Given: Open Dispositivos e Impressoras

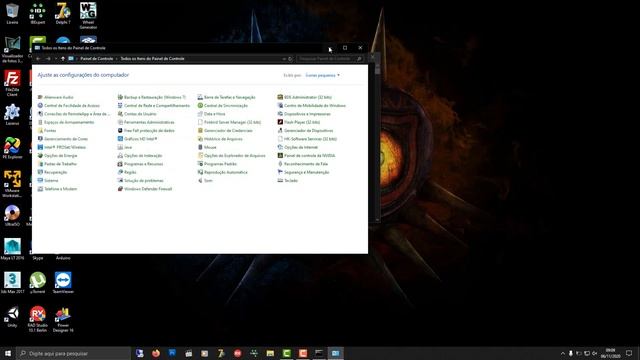Looking at the screenshot, I should 304,114.
